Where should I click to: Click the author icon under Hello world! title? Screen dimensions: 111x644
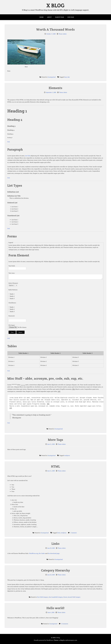click(x=56, y=612)
